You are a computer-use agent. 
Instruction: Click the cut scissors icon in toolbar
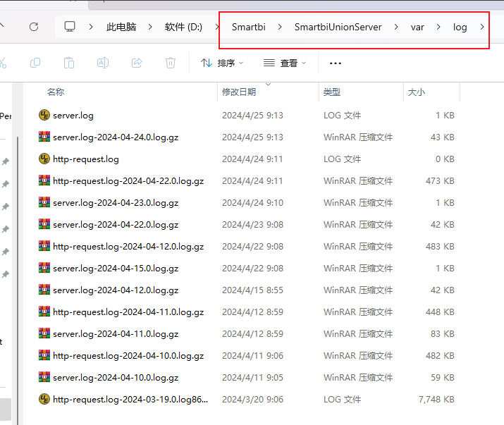[3, 63]
